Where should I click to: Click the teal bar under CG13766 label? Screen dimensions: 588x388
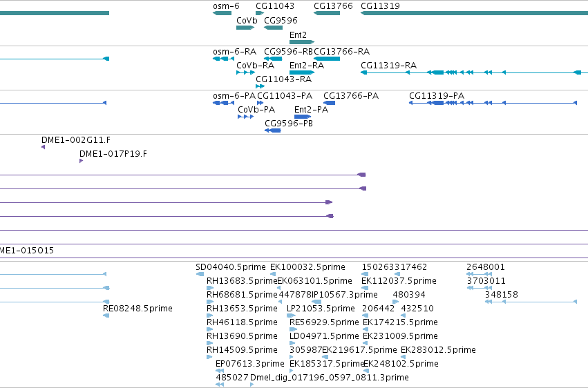pyautogui.click(x=327, y=14)
